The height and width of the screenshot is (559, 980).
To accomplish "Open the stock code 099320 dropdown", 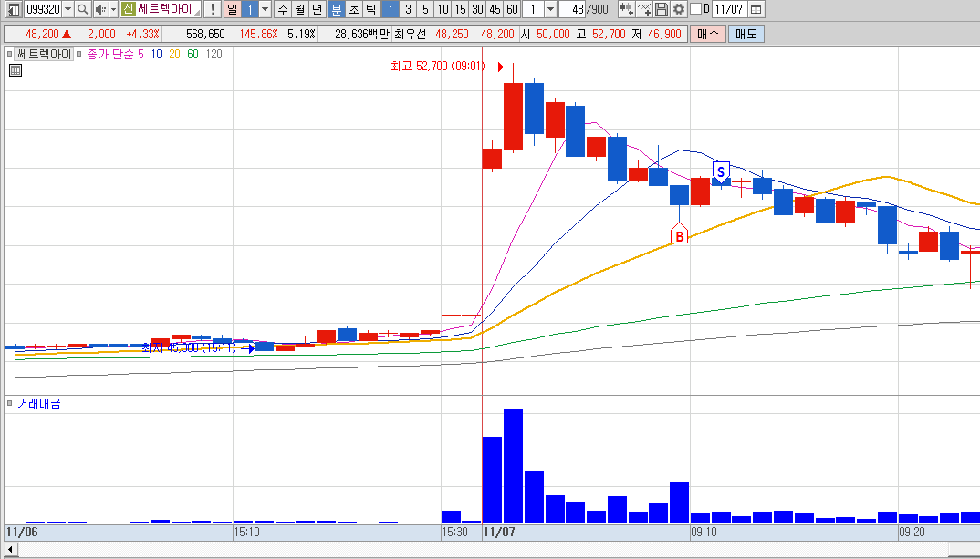I will pyautogui.click(x=68, y=9).
